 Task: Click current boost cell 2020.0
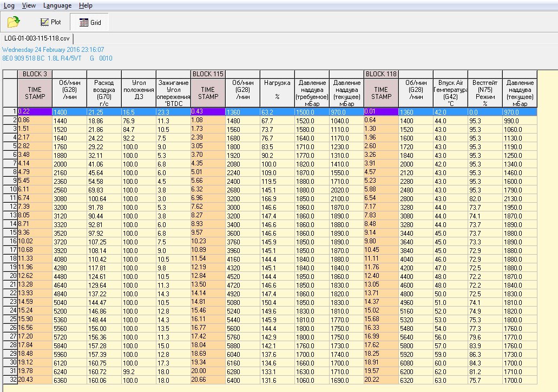pyautogui.click(x=346, y=190)
